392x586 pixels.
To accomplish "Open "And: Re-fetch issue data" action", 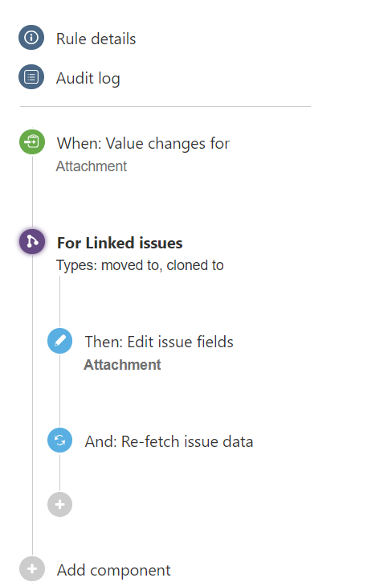I will point(169,441).
